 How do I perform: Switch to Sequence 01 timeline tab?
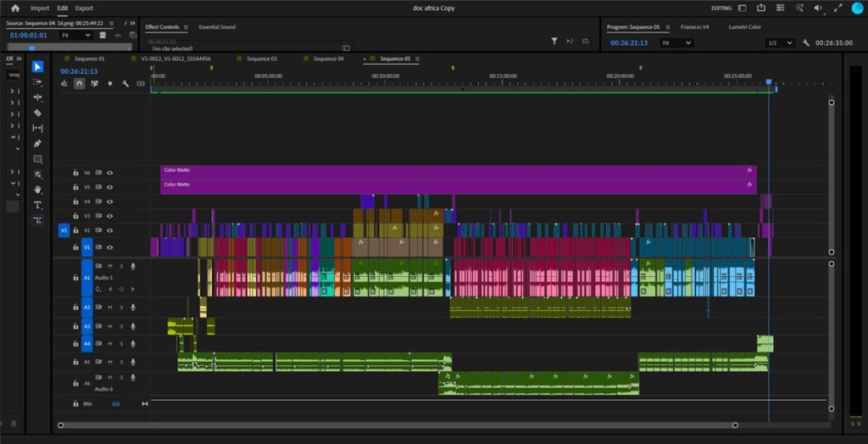pyautogui.click(x=89, y=58)
